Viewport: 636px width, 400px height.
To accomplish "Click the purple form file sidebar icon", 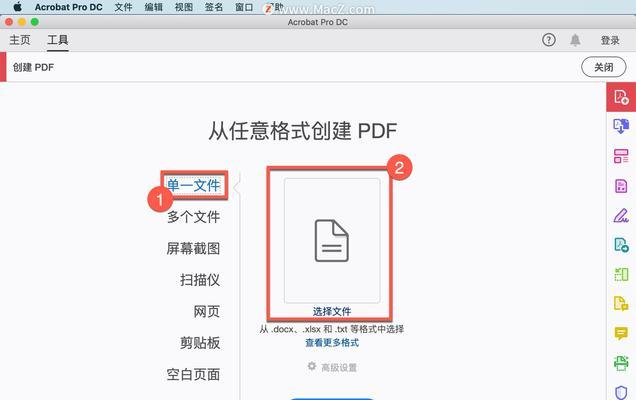I will point(621,186).
